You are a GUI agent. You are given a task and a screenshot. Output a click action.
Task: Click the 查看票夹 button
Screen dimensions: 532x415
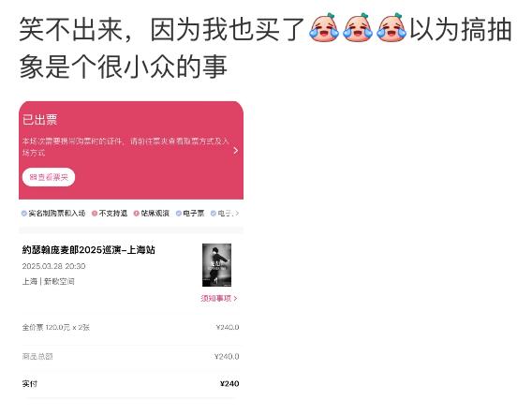(49, 177)
